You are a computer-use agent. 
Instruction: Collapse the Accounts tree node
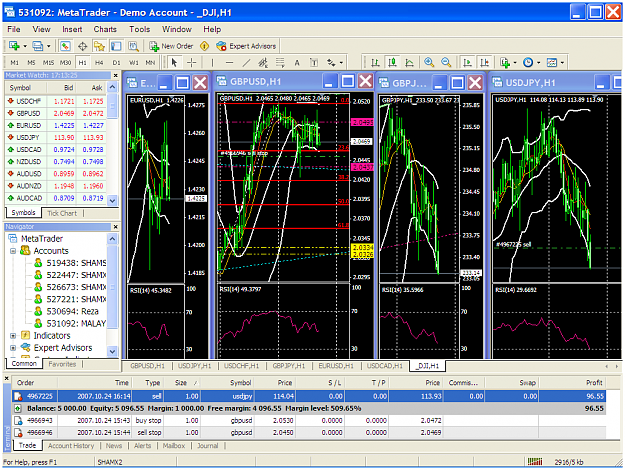[13, 251]
